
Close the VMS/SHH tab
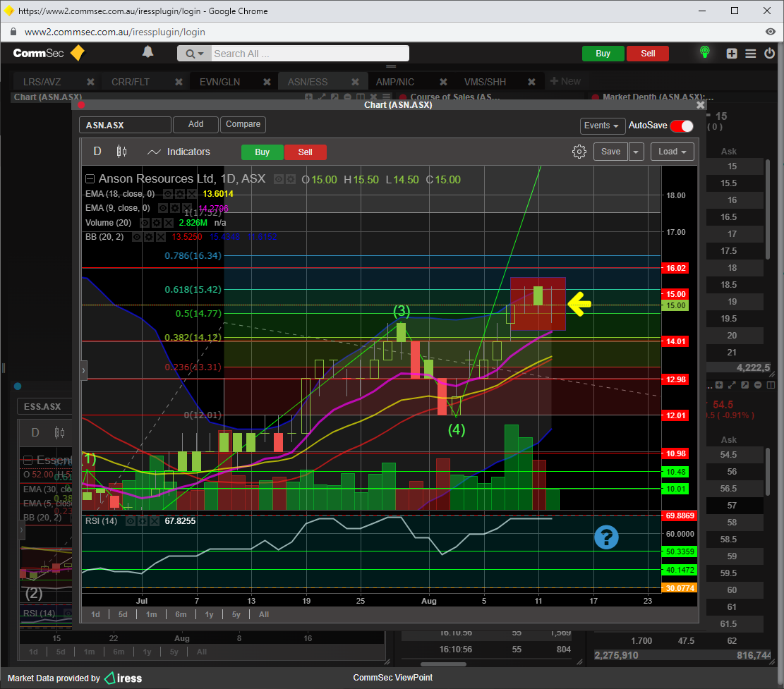(x=531, y=81)
